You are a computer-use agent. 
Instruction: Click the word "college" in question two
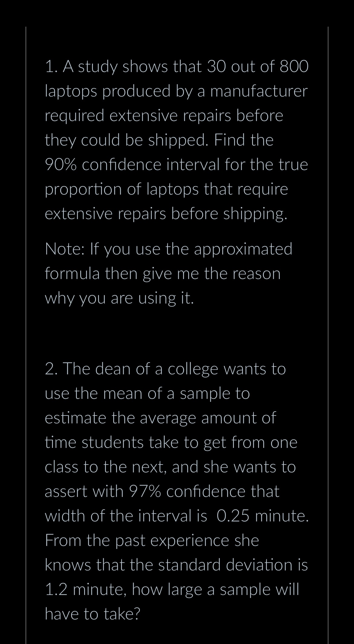pyautogui.click(x=193, y=370)
